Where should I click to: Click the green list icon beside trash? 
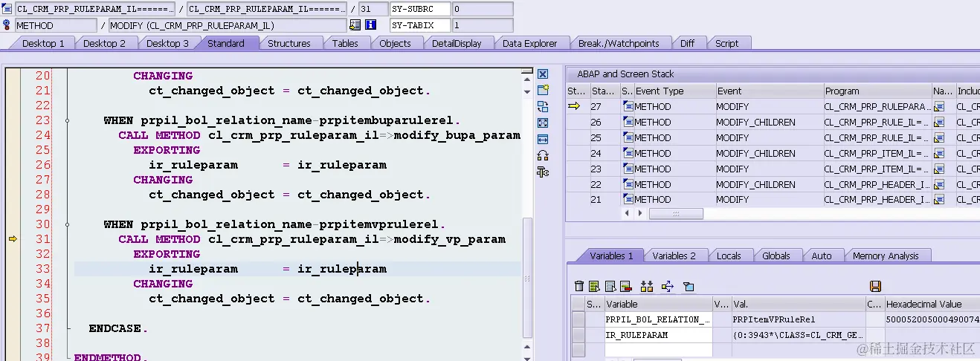594,286
